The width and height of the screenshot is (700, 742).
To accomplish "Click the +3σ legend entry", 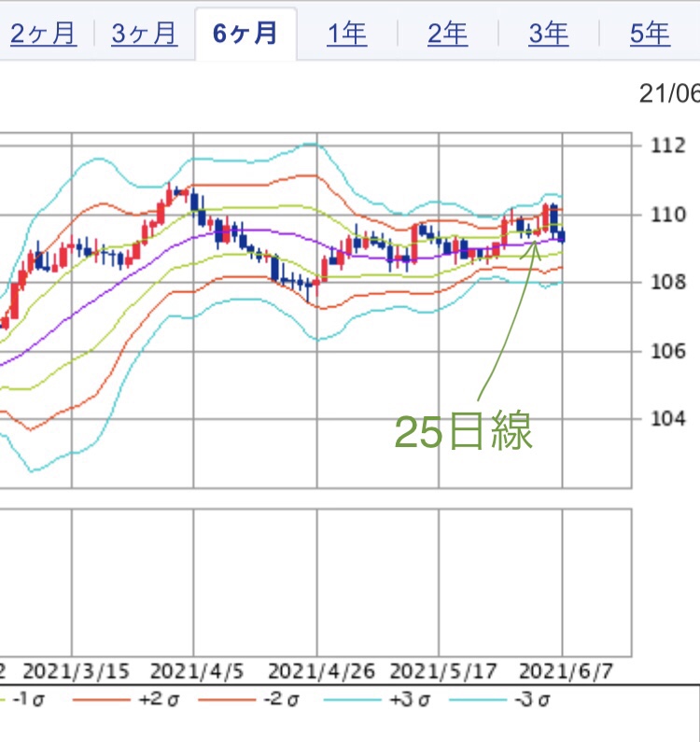I will click(377, 699).
